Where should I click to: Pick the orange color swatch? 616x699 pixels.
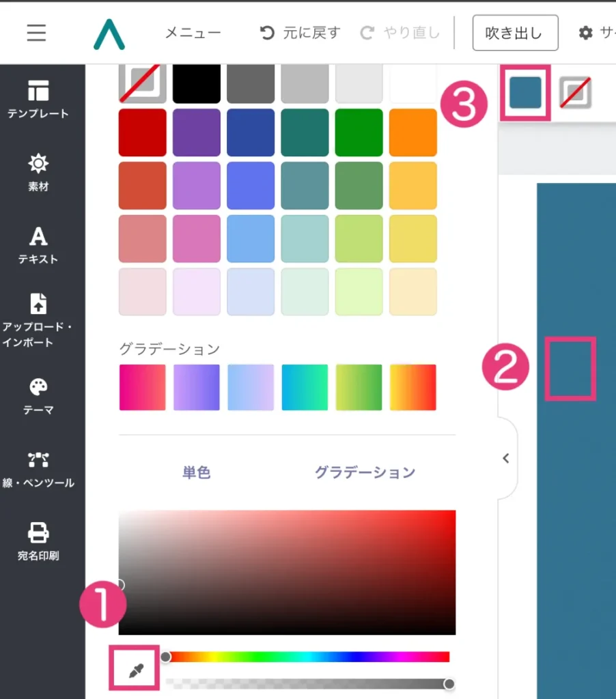pos(412,132)
